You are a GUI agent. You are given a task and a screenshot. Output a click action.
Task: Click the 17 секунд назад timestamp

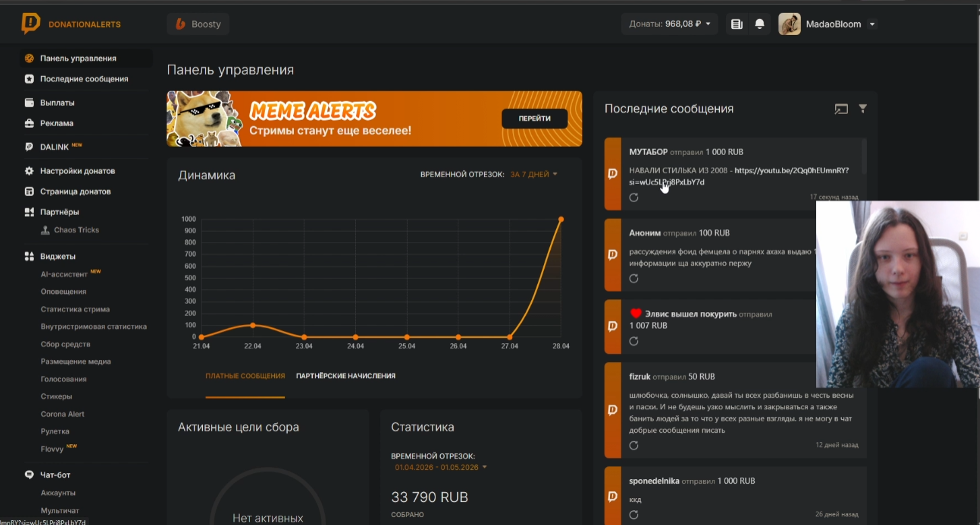(x=834, y=197)
